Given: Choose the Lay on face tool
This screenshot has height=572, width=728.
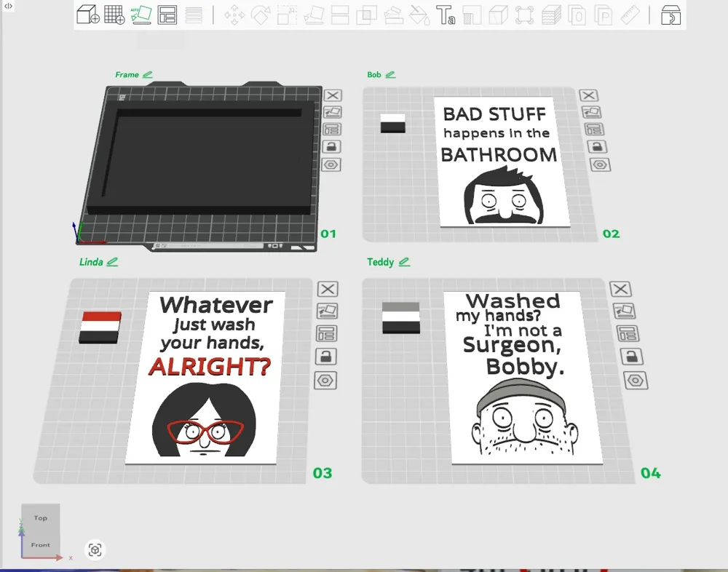Looking at the screenshot, I should (x=314, y=15).
